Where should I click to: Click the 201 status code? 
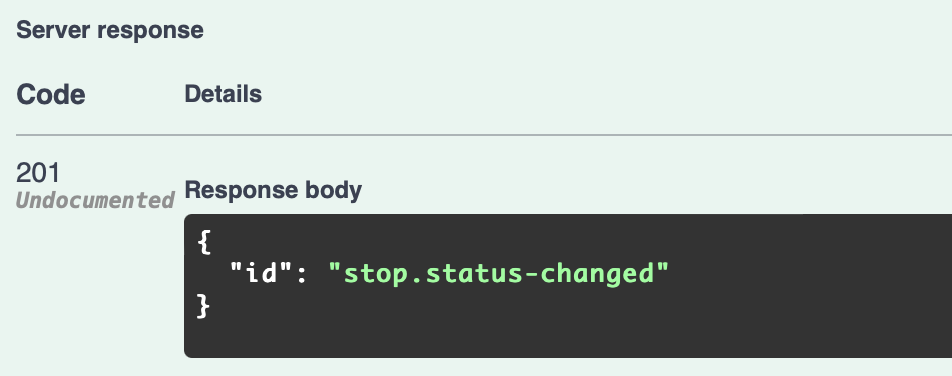(38, 173)
